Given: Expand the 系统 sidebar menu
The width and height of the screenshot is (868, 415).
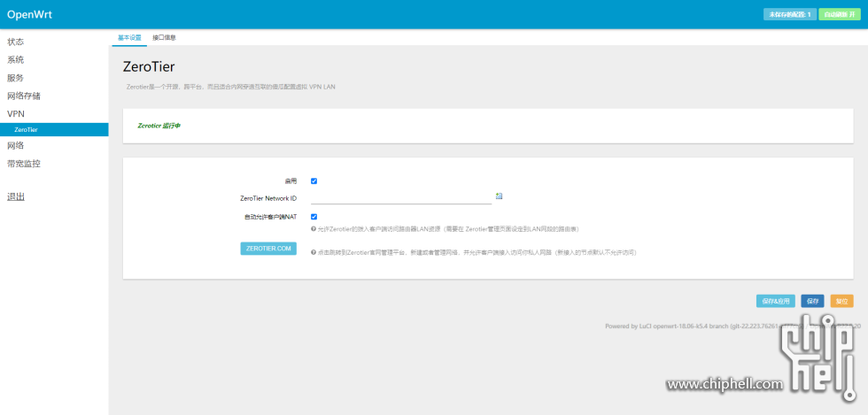Looking at the screenshot, I should [x=16, y=60].
